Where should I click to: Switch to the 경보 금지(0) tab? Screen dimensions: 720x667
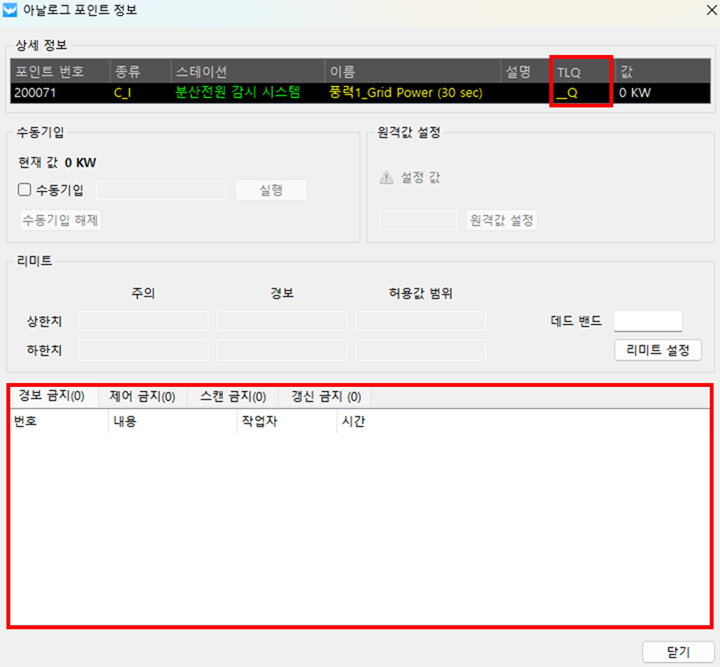(x=51, y=397)
